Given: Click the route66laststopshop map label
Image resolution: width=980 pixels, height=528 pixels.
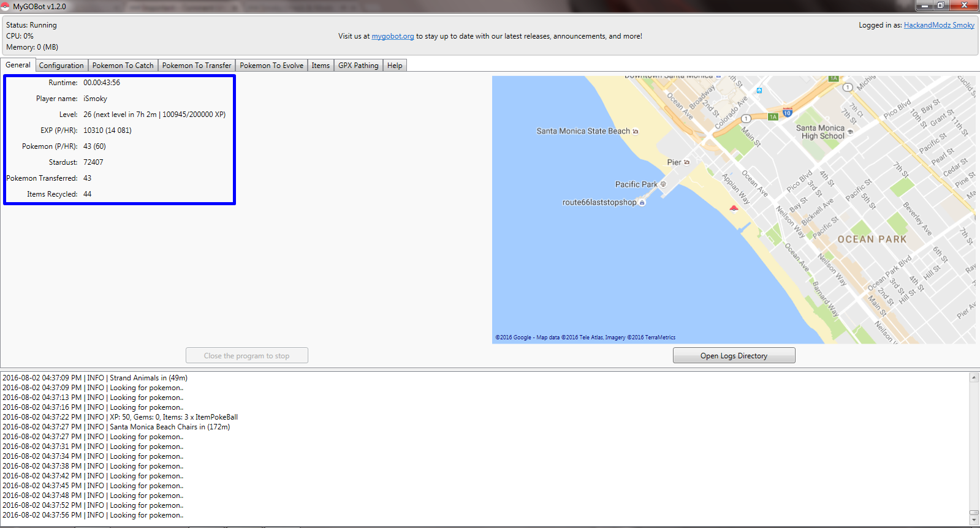Looking at the screenshot, I should pos(599,203).
